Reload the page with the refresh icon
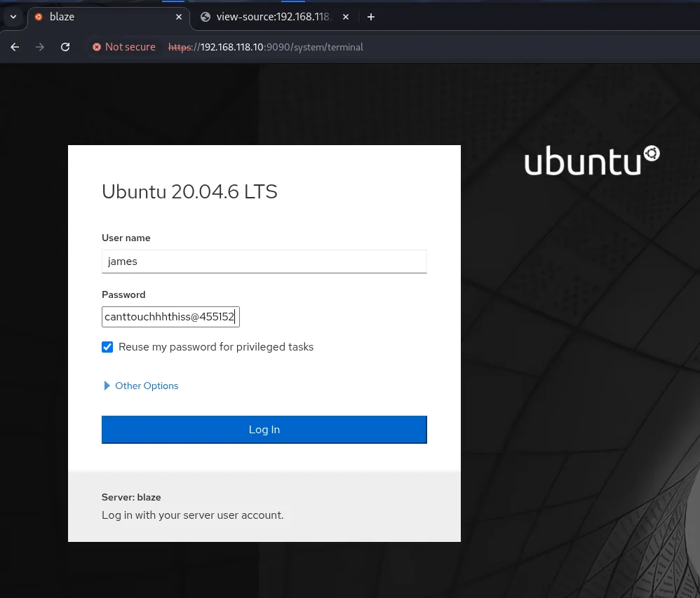The height and width of the screenshot is (598, 700). (x=65, y=47)
